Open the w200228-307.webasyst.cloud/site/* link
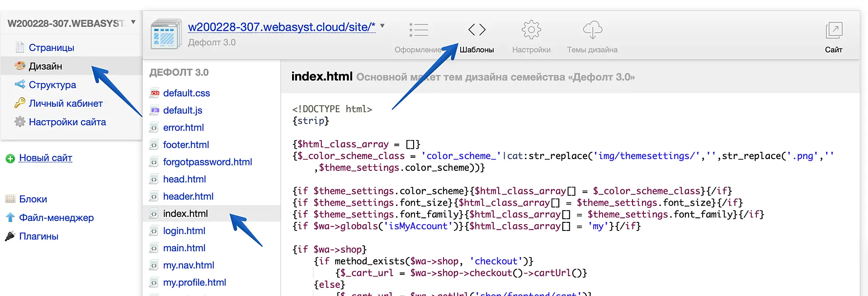 click(281, 27)
